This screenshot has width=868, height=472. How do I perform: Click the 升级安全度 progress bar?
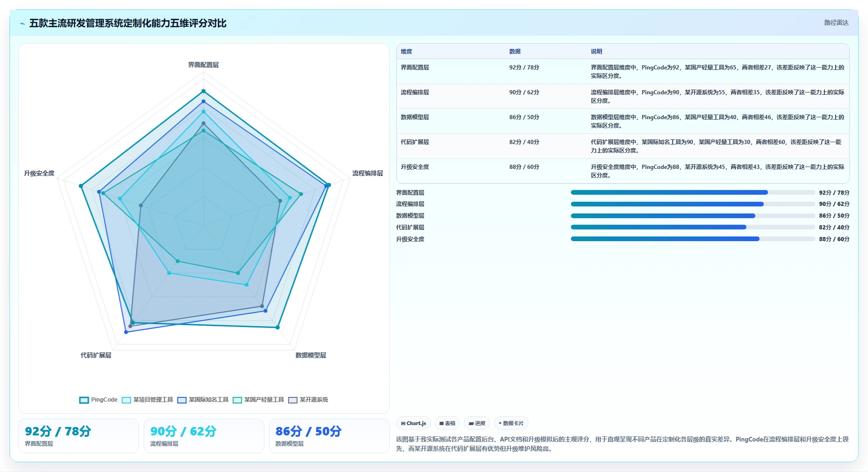(x=693, y=239)
